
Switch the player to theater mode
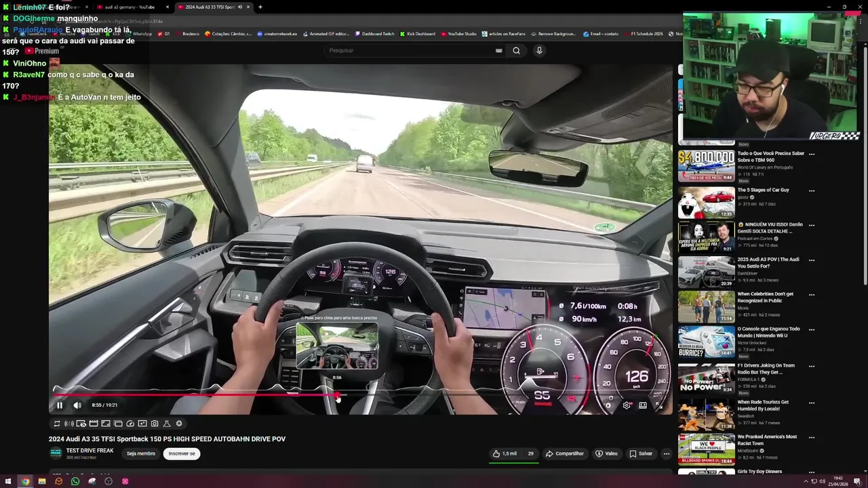pyautogui.click(x=643, y=405)
